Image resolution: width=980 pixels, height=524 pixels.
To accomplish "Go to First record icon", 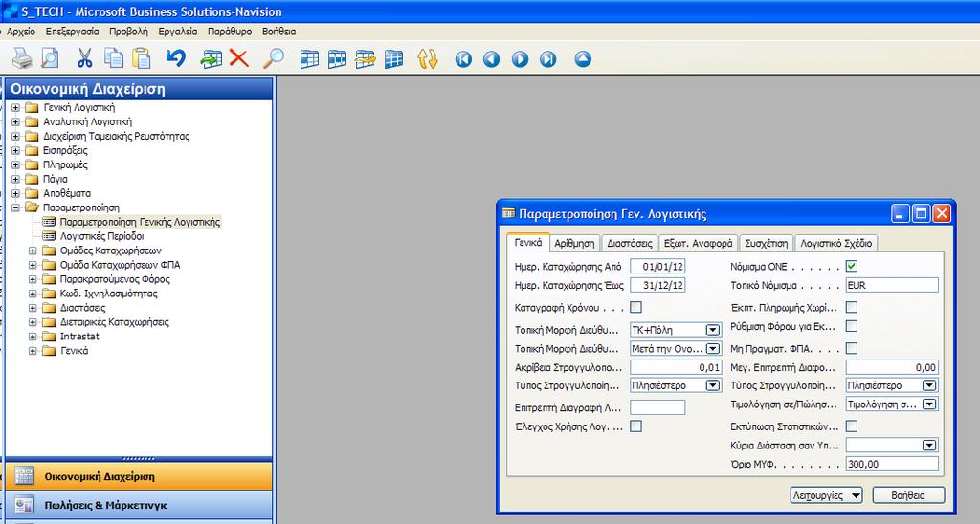I will [x=464, y=59].
